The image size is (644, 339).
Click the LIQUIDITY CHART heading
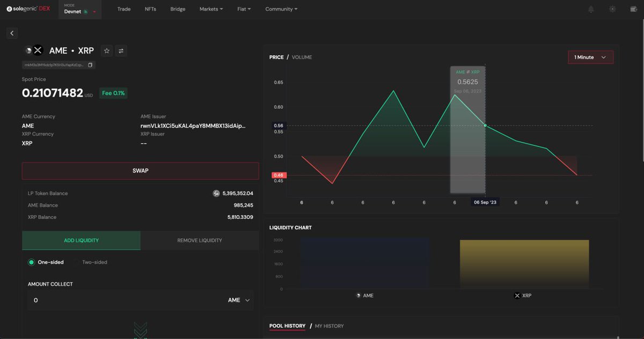290,228
